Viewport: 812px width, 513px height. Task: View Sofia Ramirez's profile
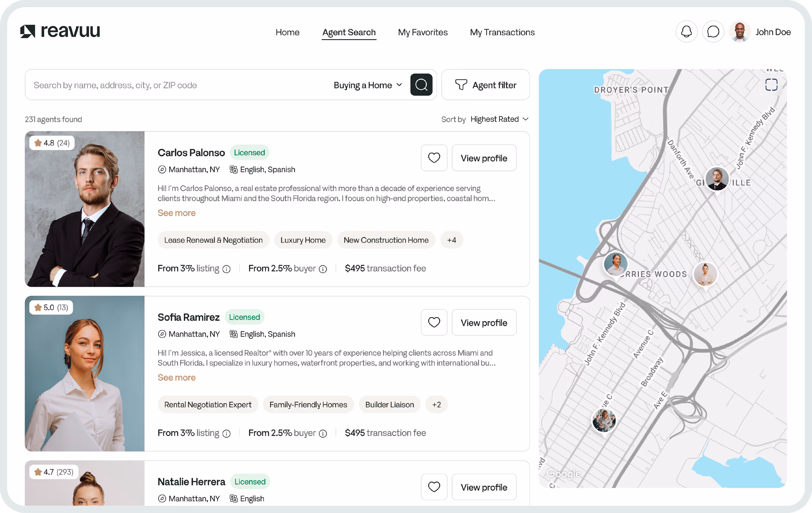point(484,323)
